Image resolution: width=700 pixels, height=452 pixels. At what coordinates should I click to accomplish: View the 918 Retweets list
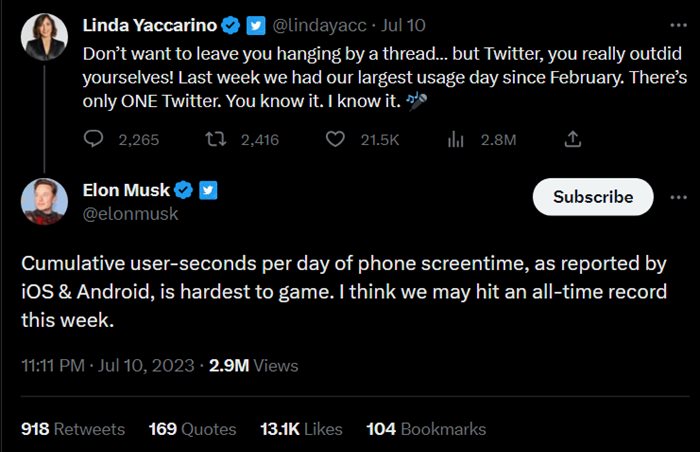tap(73, 429)
